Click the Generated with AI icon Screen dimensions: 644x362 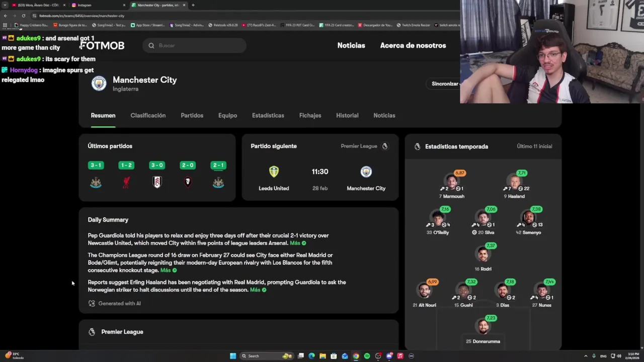[x=92, y=303]
